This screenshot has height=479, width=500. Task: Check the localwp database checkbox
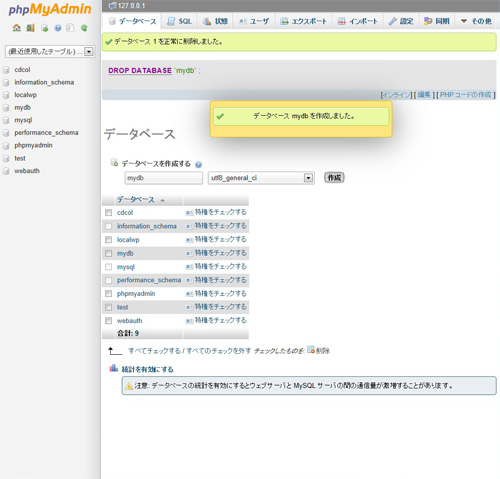point(108,240)
